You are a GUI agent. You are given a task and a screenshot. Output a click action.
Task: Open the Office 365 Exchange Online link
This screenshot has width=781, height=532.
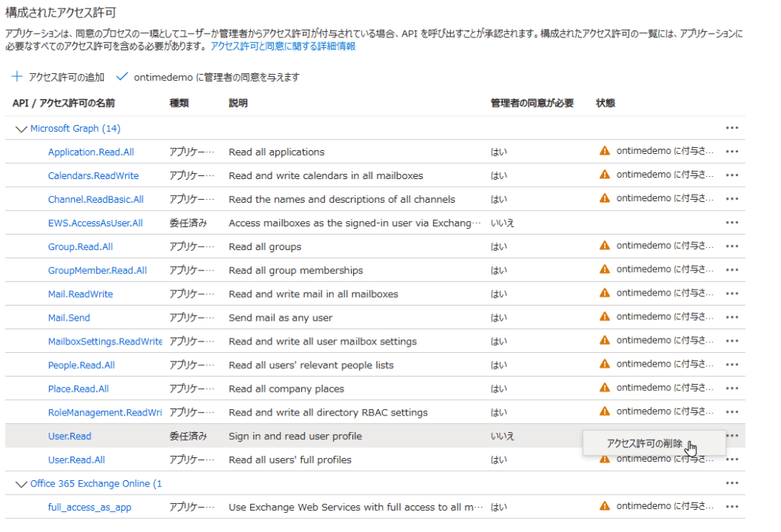tap(95, 484)
